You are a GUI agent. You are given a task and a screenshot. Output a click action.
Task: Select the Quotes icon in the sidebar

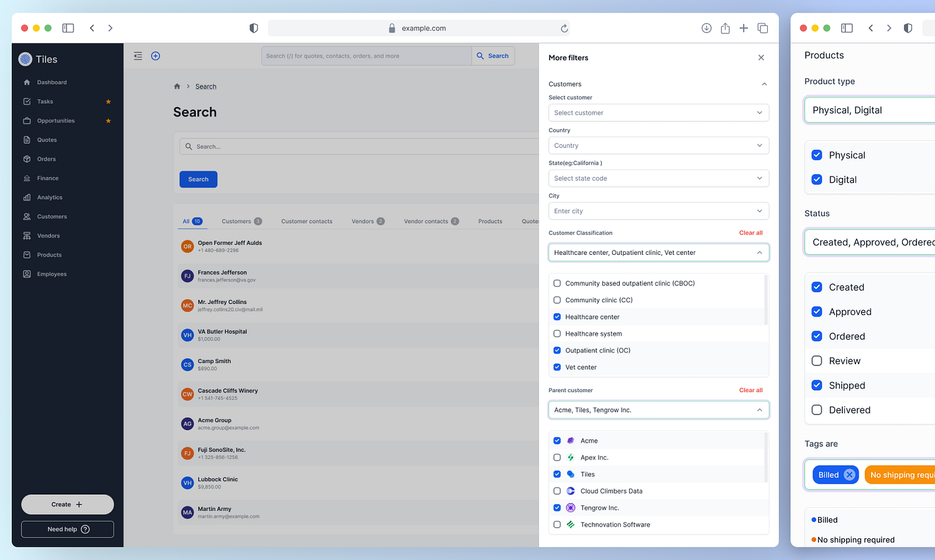[x=27, y=139]
